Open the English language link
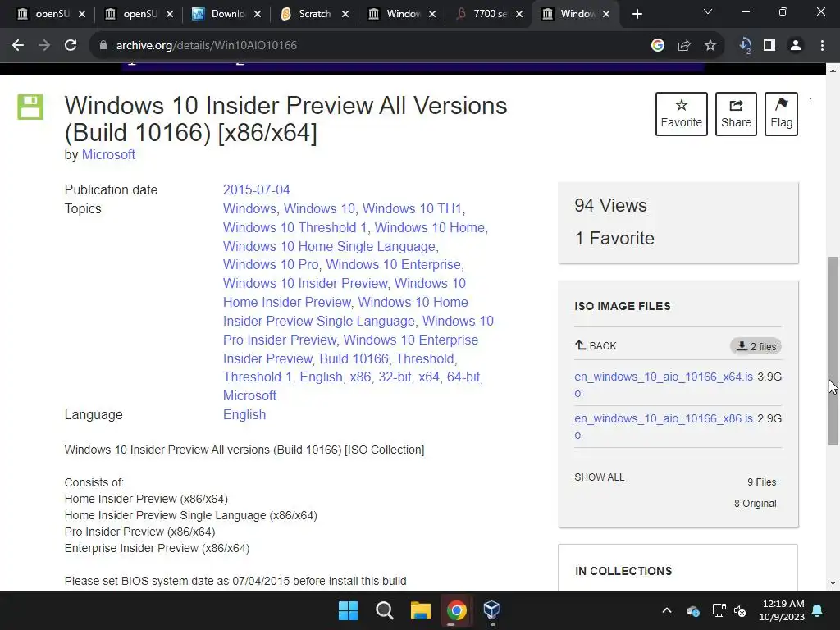Screen dimensions: 840x630 click(244, 414)
